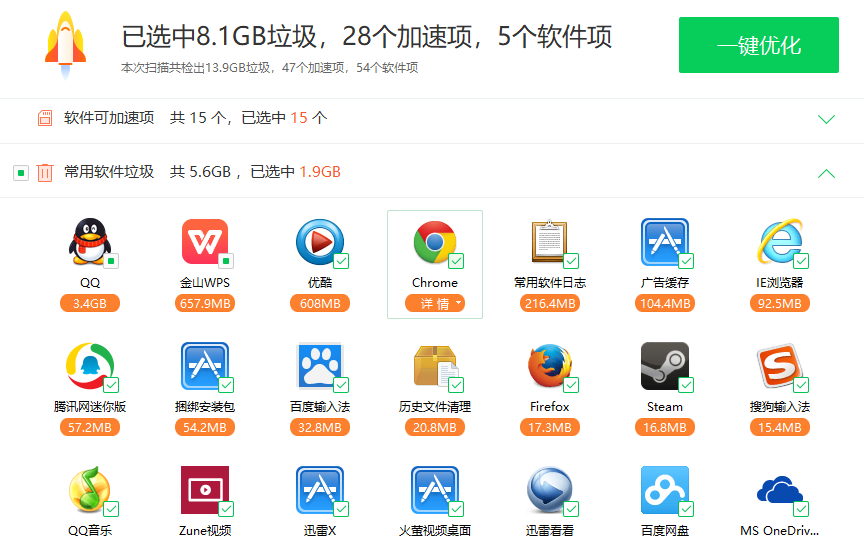Click the Firefox 17.3MB badge
Image resolution: width=864 pixels, height=541 pixels.
tap(549, 428)
